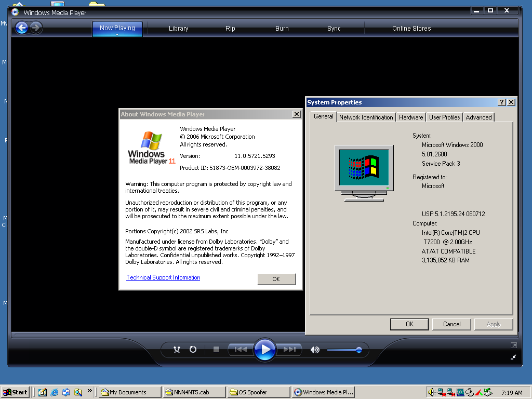This screenshot has height=399, width=532.
Task: Switch to Windows Media Player in taskbar
Action: click(323, 392)
